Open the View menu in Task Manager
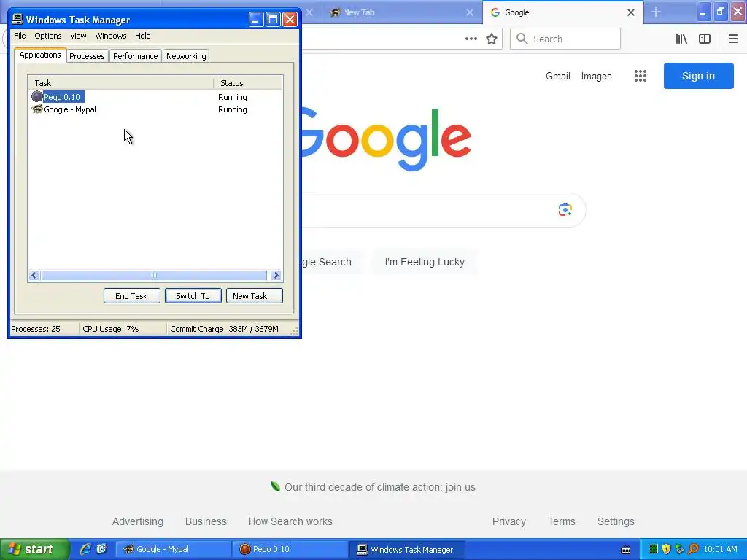The height and width of the screenshot is (560, 747). click(x=78, y=36)
